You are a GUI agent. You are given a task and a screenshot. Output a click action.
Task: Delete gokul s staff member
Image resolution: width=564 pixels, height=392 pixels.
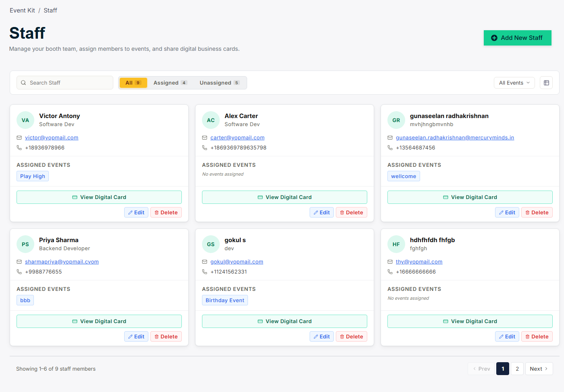point(352,336)
